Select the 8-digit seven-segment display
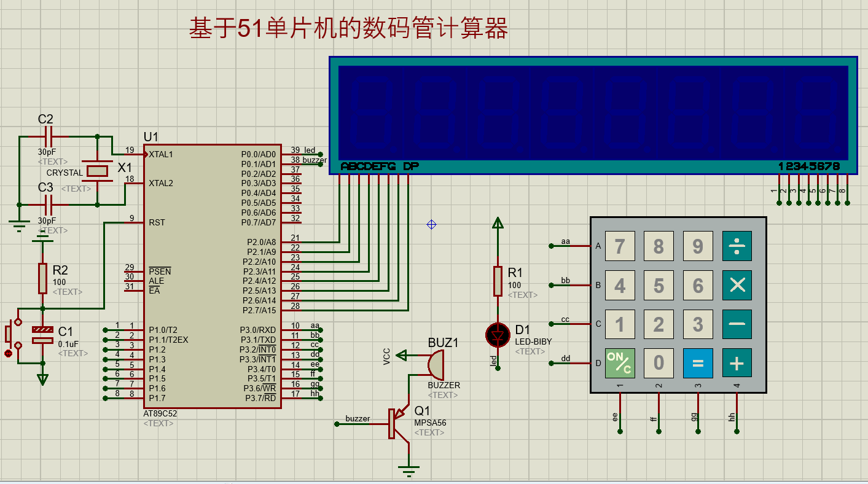The height and width of the screenshot is (484, 868). tap(593, 115)
